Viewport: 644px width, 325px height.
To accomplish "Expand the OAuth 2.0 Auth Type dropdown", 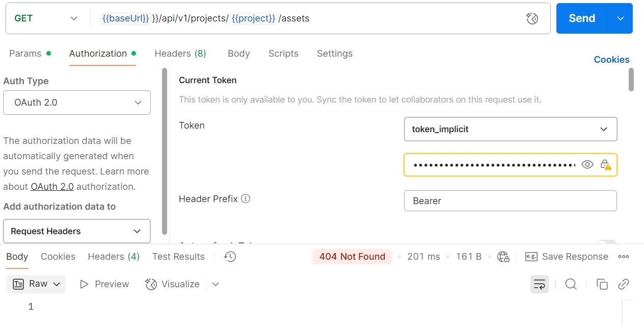I will (x=77, y=103).
